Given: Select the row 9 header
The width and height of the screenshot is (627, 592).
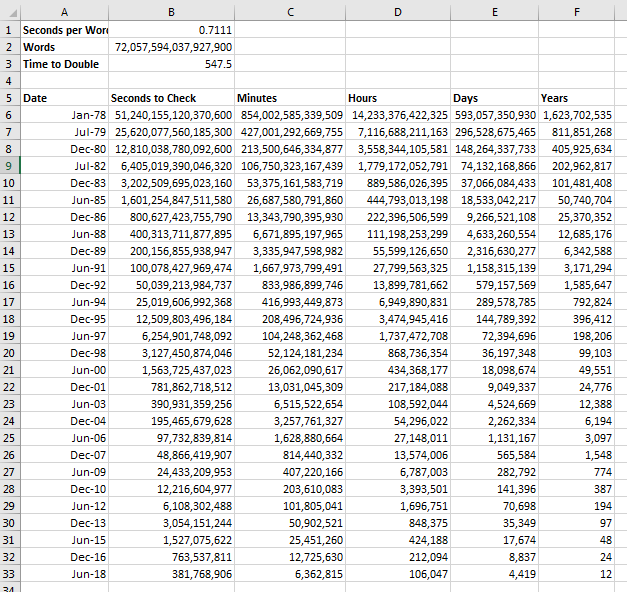Looking at the screenshot, I should 10,166.
